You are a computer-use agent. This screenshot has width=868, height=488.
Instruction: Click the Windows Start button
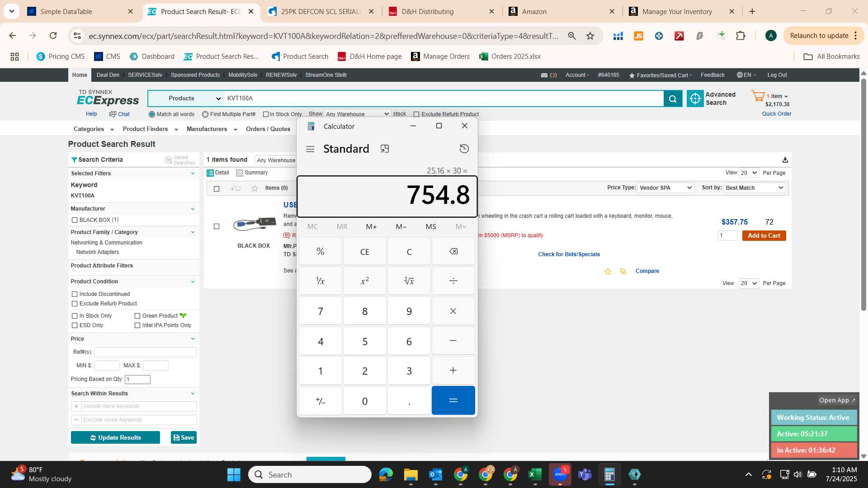click(234, 474)
